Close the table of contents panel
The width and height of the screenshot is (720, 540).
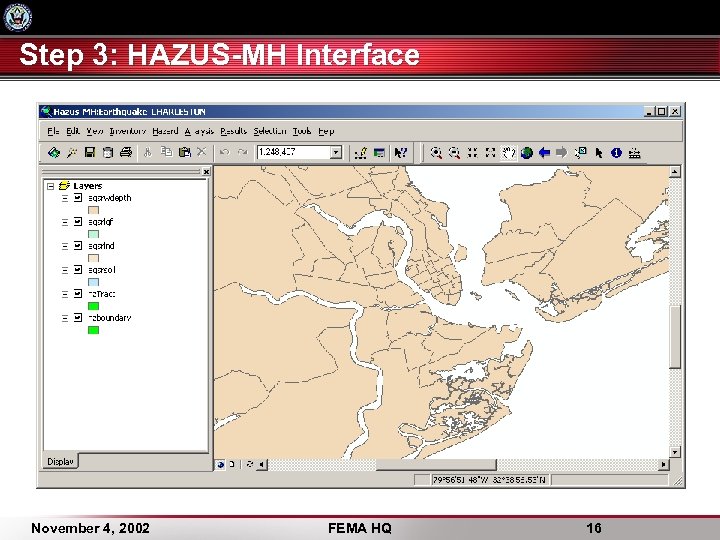click(207, 172)
